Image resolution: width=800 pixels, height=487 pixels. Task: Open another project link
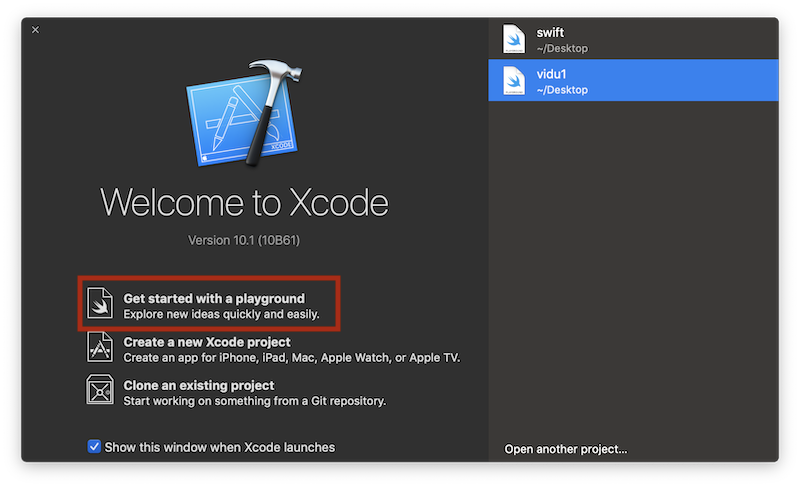click(566, 449)
